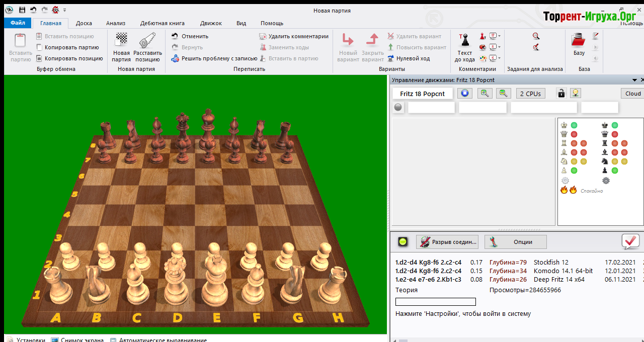Open the engine panel title dropdown arrow
This screenshot has height=342, width=644.
point(634,80)
